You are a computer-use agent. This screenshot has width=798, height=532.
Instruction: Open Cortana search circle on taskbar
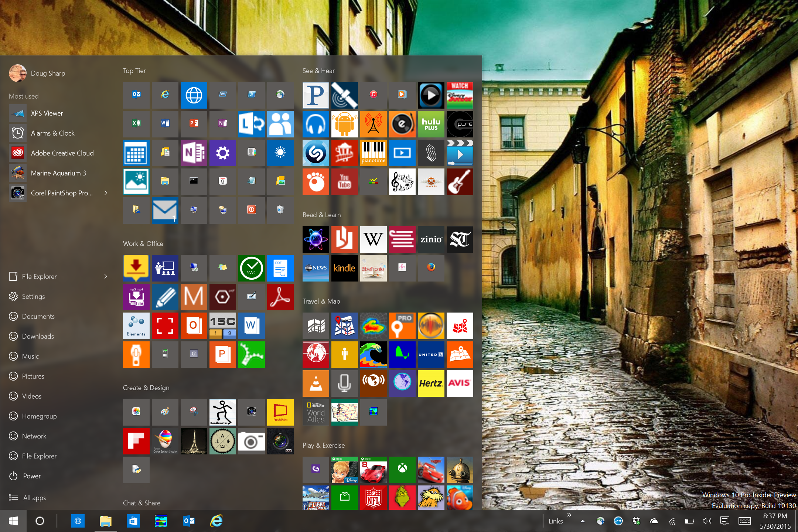[40, 521]
